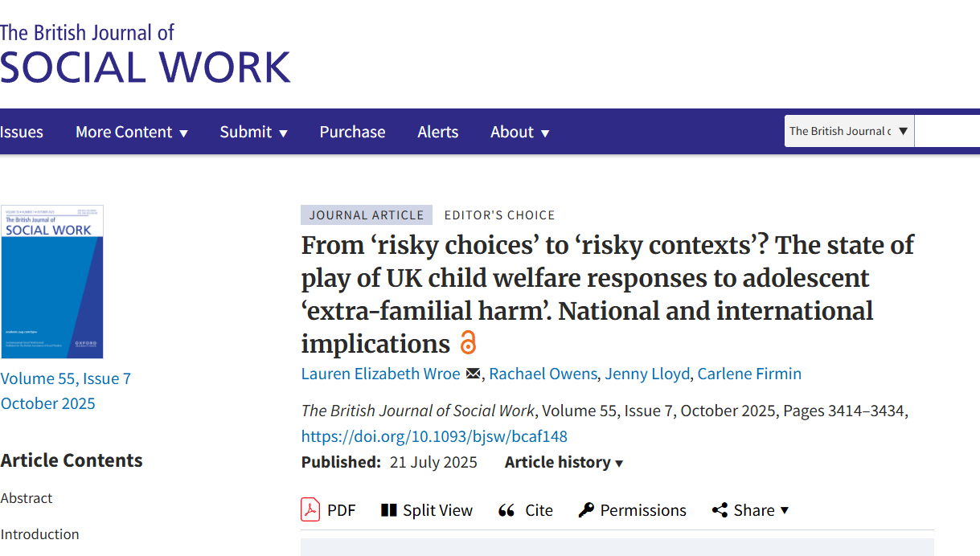Screen dimensions: 980x556
Task: Click the search input field
Action: pos(949,131)
